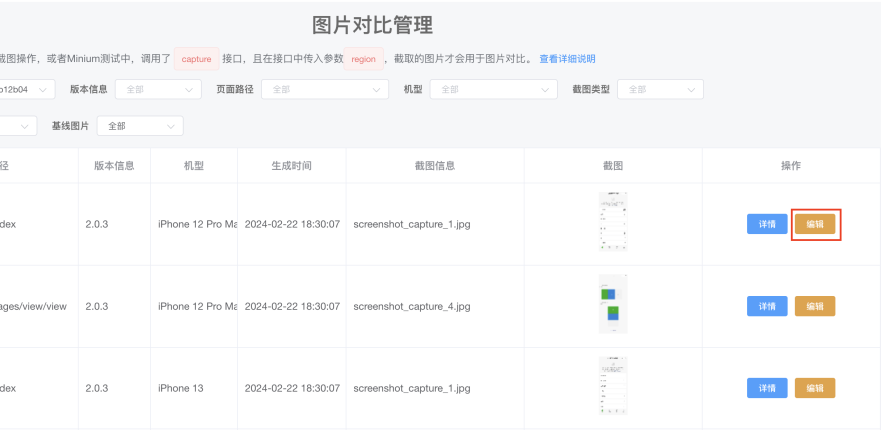Click 编辑 button for first screenshot_capture_1.jpg row
This screenshot has width=881, height=430.
coord(815,224)
